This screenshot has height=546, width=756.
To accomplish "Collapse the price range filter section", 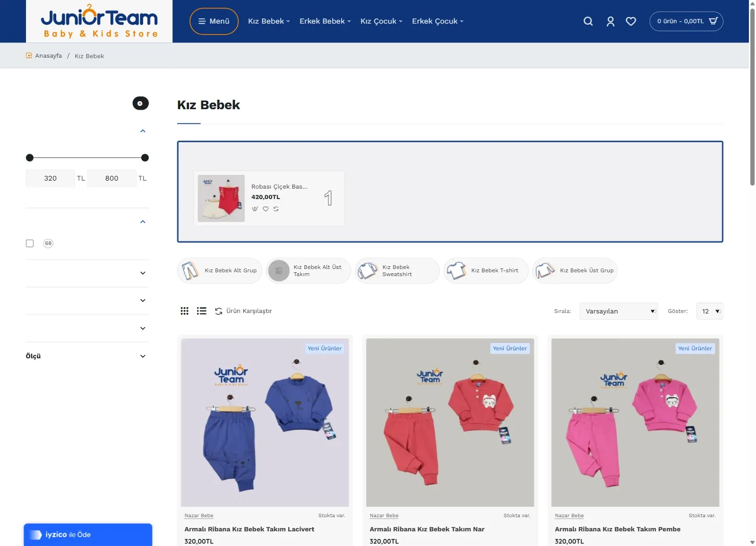I will (143, 131).
